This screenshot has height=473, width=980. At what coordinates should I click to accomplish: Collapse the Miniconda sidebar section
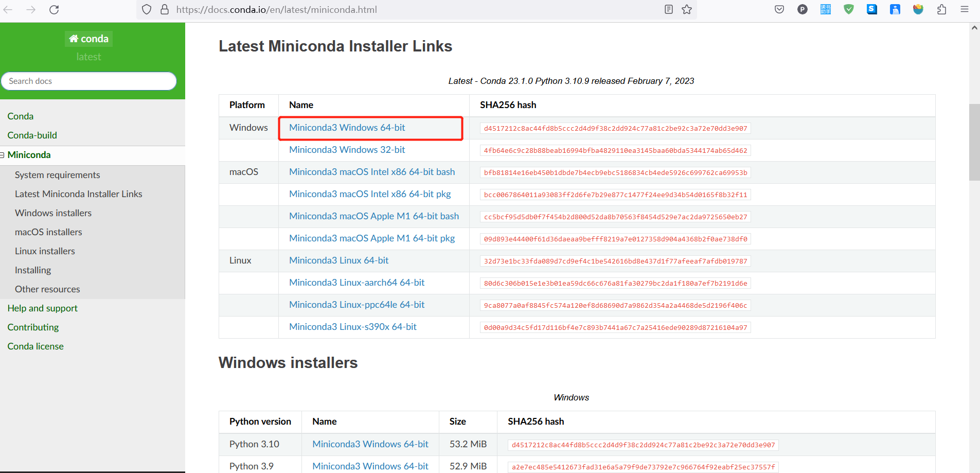click(x=2, y=155)
